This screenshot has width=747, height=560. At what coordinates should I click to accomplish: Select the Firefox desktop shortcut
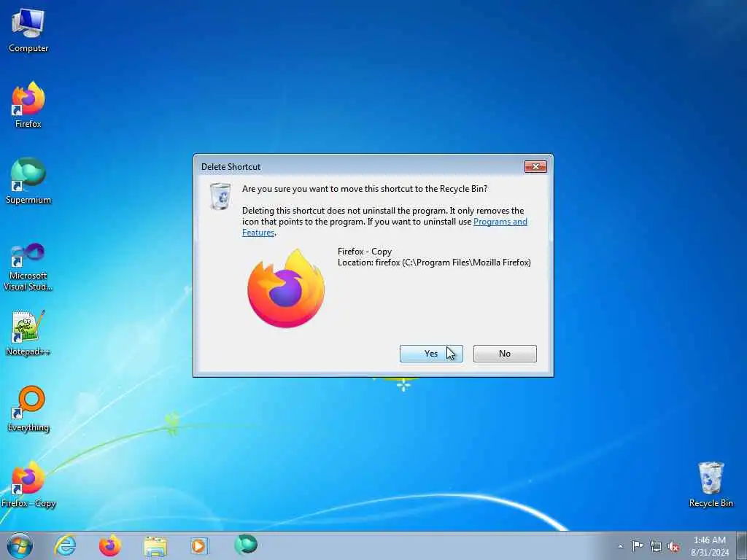click(x=28, y=105)
